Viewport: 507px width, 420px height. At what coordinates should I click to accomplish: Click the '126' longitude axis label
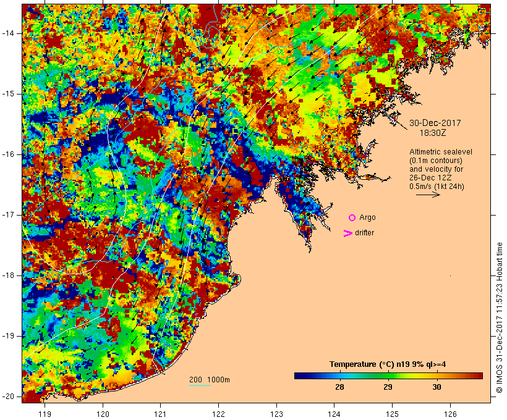tap(450, 414)
